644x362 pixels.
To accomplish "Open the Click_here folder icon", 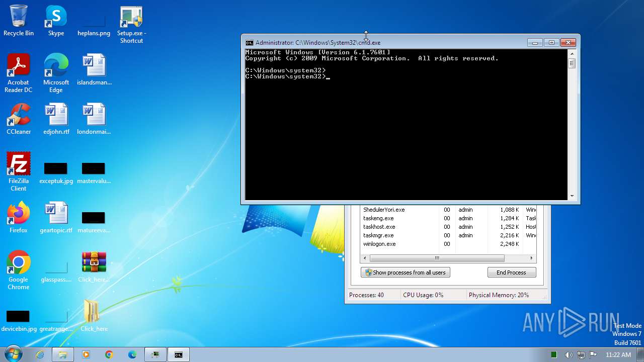I will click(94, 316).
